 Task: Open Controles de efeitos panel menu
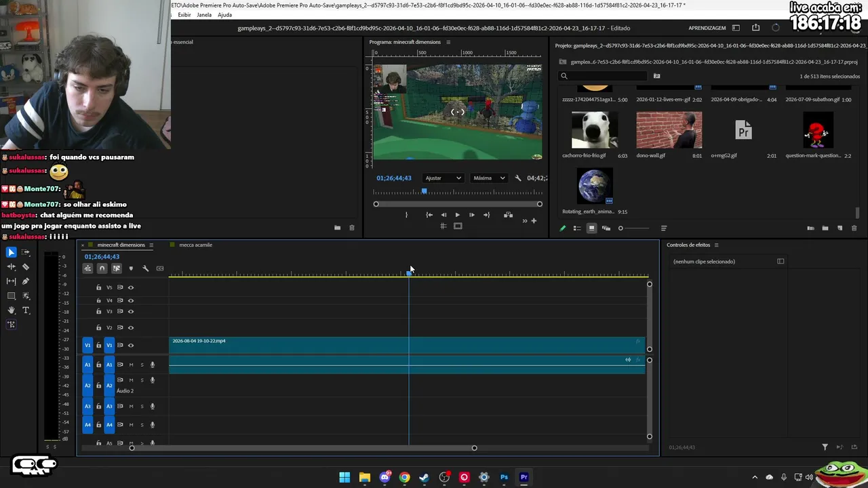pos(716,245)
